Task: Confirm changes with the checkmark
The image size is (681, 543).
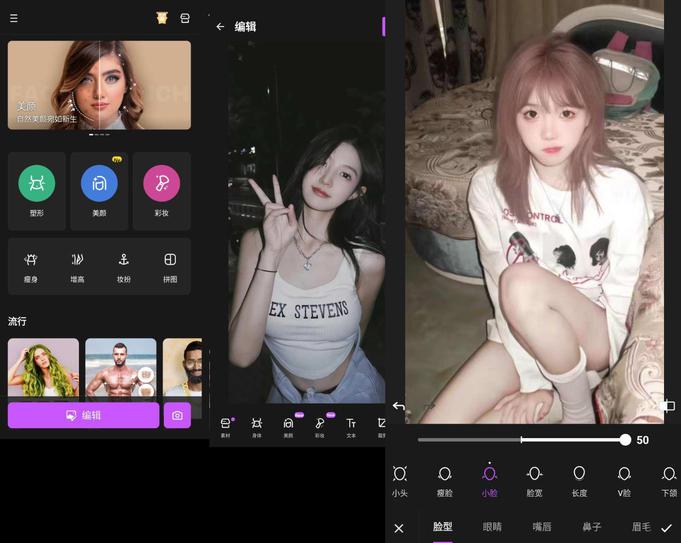Action: 666,528
